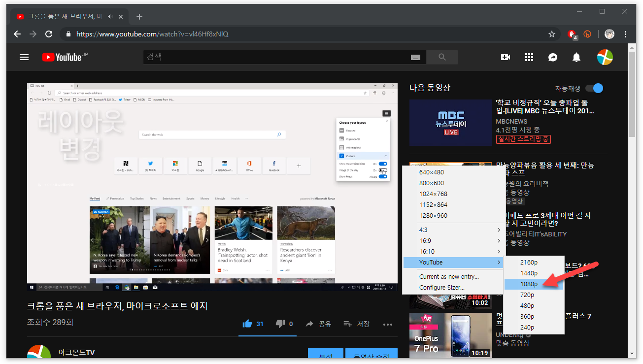
Task: Bookmark this page with the star icon
Action: coord(552,34)
